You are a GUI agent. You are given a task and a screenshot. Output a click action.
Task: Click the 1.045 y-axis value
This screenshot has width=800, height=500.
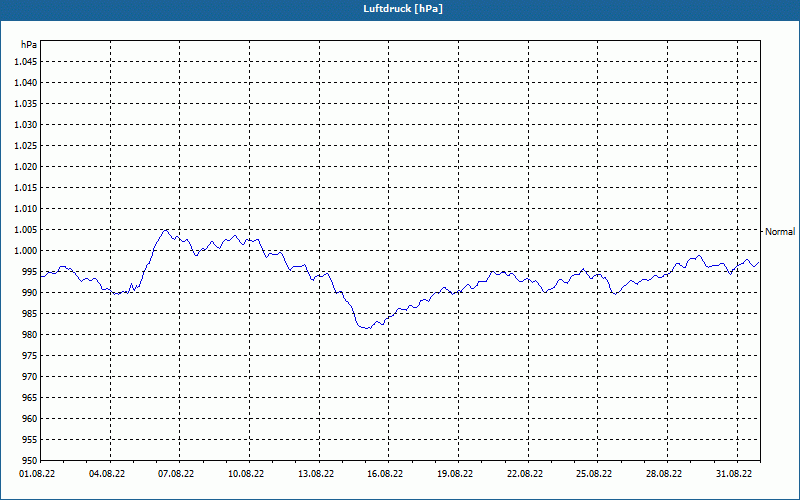[26, 62]
